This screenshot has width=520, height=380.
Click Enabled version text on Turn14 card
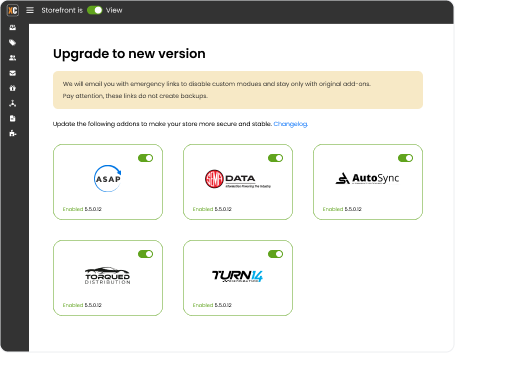pyautogui.click(x=212, y=305)
